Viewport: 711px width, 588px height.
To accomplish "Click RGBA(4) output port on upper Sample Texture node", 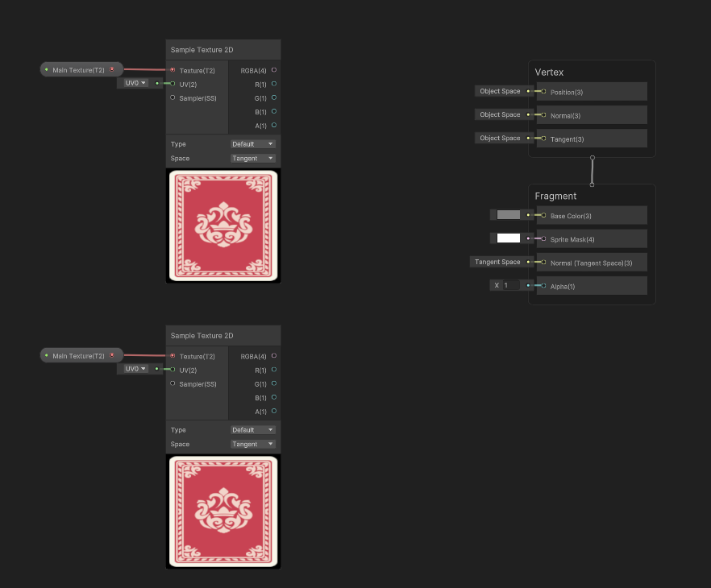I will [x=274, y=70].
